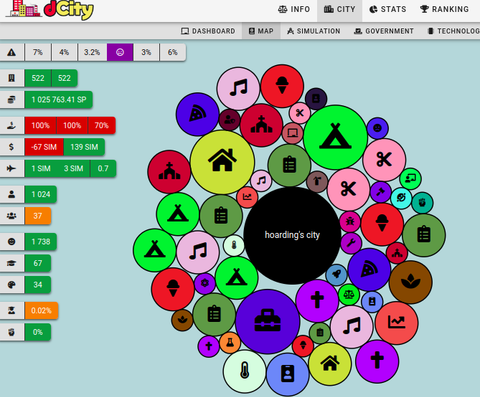
Task: Click the large green tent circle
Action: tap(335, 137)
